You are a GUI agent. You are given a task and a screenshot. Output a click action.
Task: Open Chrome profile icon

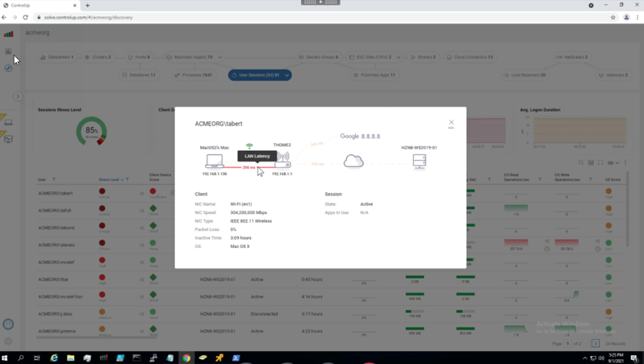coord(626,17)
